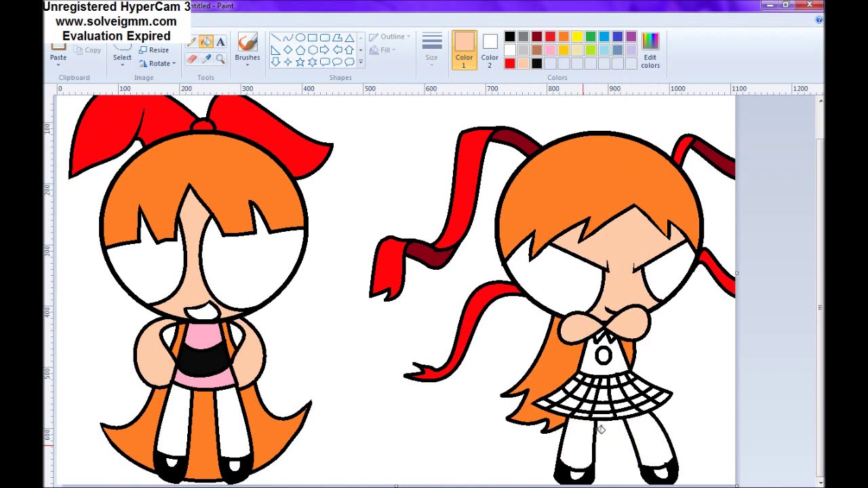
Task: Select the Pentagon shape
Action: [300, 50]
